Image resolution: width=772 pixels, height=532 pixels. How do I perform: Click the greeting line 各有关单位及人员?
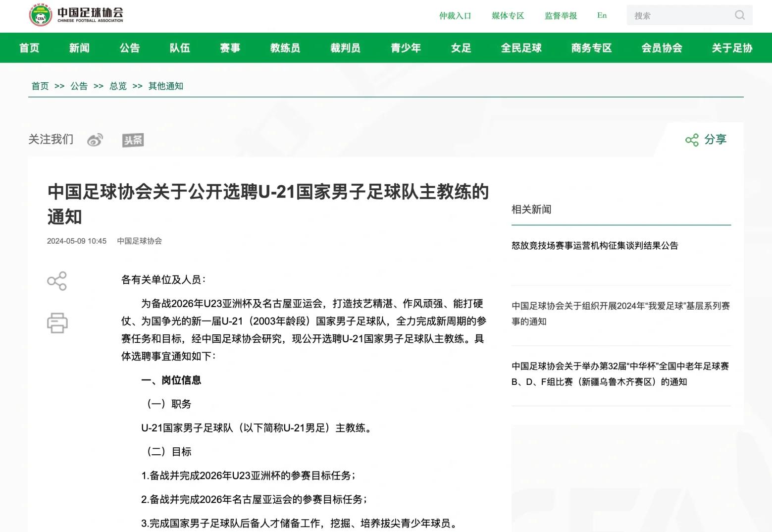163,280
